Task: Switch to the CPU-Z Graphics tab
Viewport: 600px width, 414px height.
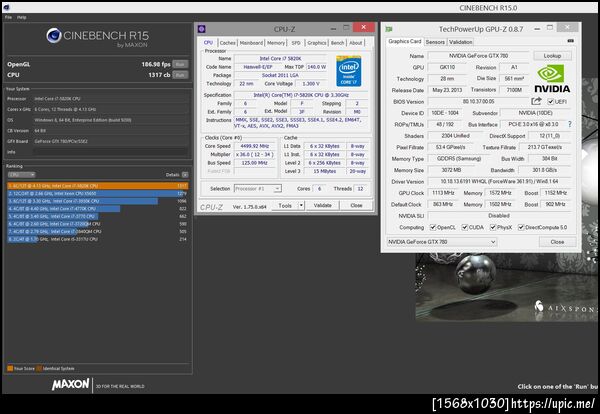Action: tap(316, 43)
